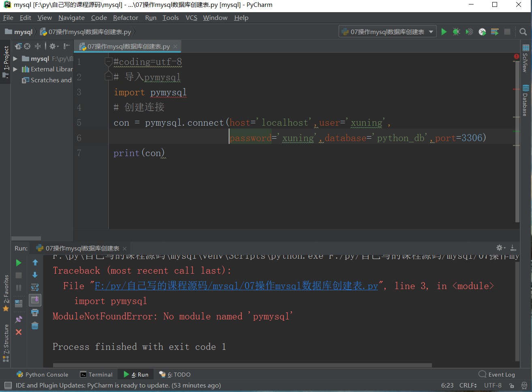Close the Run tab 07操作mysql数据库创建表
Image resolution: width=532 pixels, height=392 pixels.
125,248
